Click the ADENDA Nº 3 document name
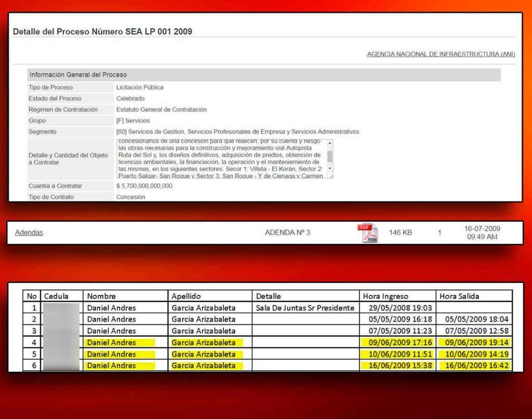The height and width of the screenshot is (419, 532). pos(287,232)
